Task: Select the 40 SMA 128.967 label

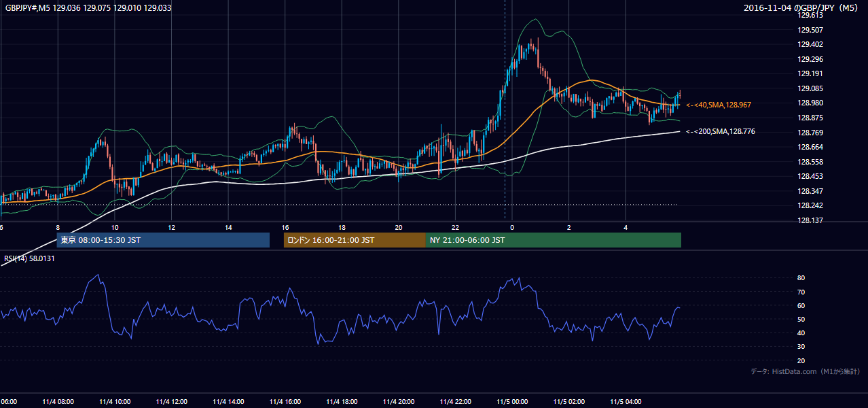Action: tap(718, 105)
